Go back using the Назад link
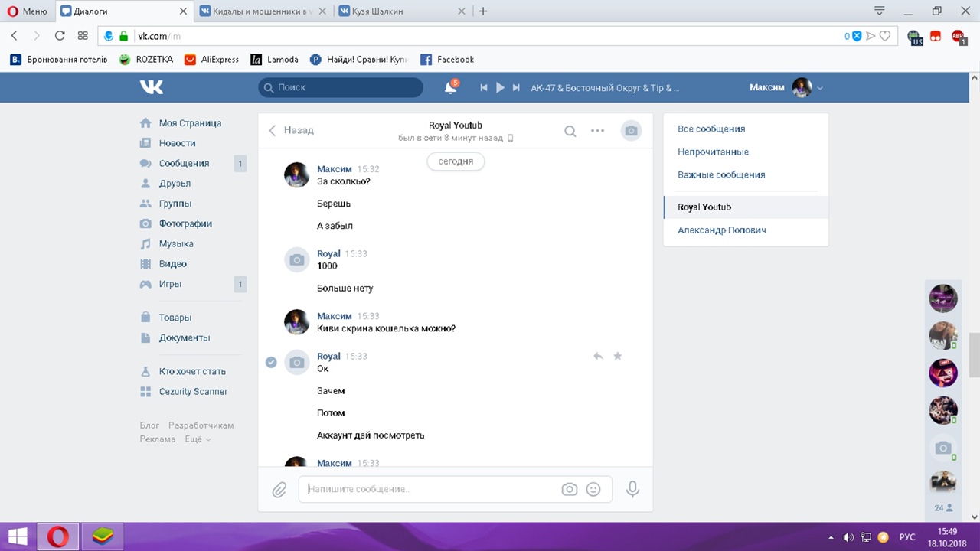Image resolution: width=980 pixels, height=551 pixels. 292,130
